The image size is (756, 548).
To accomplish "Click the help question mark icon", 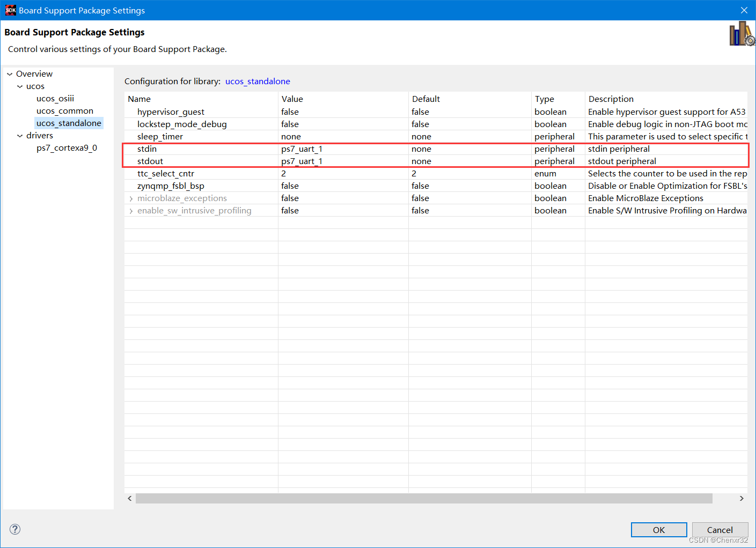I will (x=15, y=529).
